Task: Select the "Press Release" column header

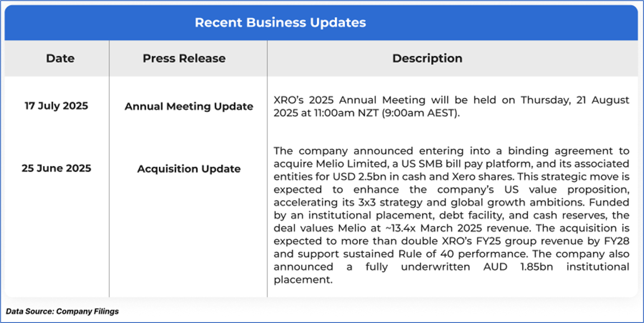Action: (x=184, y=59)
